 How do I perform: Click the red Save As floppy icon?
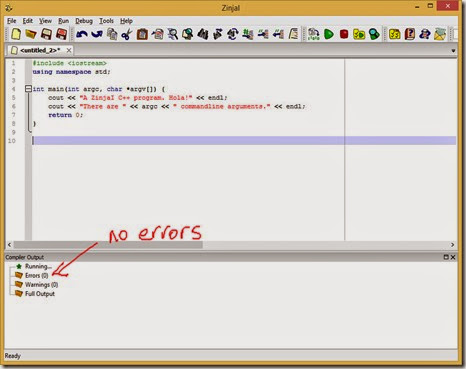click(62, 34)
